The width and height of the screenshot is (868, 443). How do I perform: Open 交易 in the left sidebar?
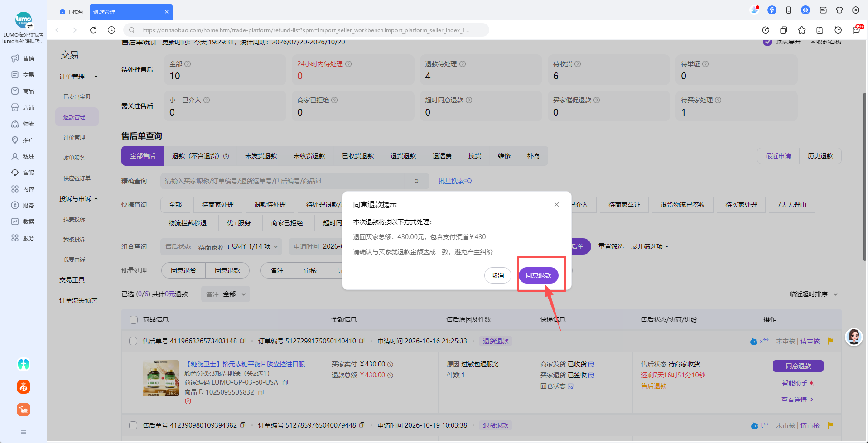pyautogui.click(x=23, y=75)
